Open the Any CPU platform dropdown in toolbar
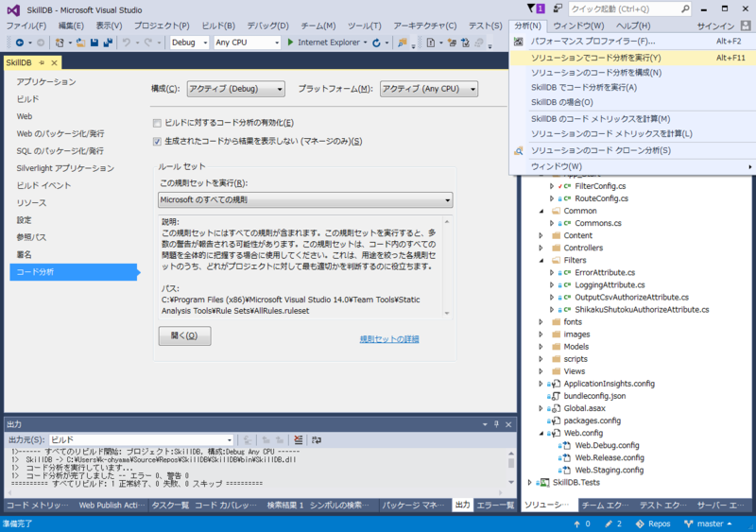Image resolution: width=756 pixels, height=532 pixels. 247,43
